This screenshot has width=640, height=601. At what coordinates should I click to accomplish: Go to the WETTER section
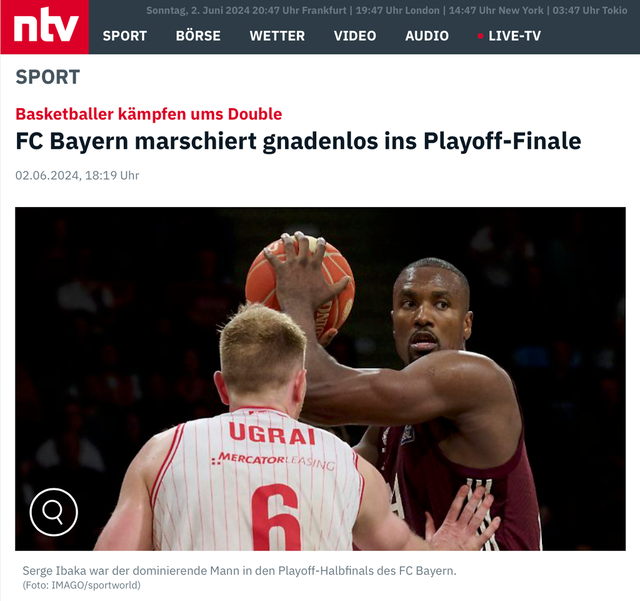tap(277, 36)
